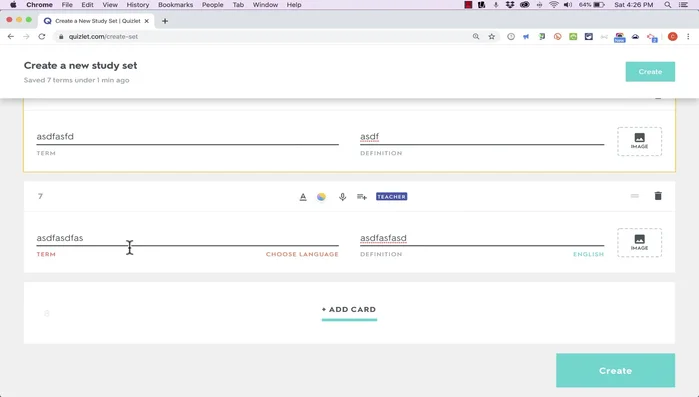Delete card 7 with the trash icon
699x397 pixels.
(x=658, y=196)
